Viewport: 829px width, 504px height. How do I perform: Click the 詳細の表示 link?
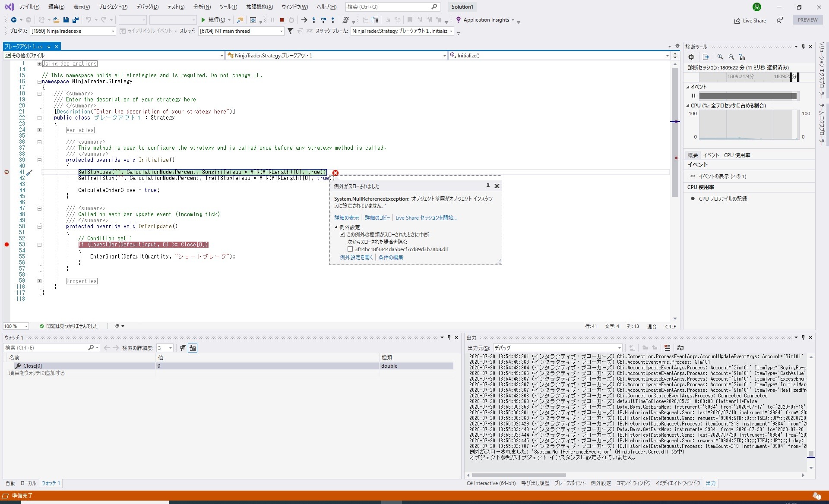[346, 218]
